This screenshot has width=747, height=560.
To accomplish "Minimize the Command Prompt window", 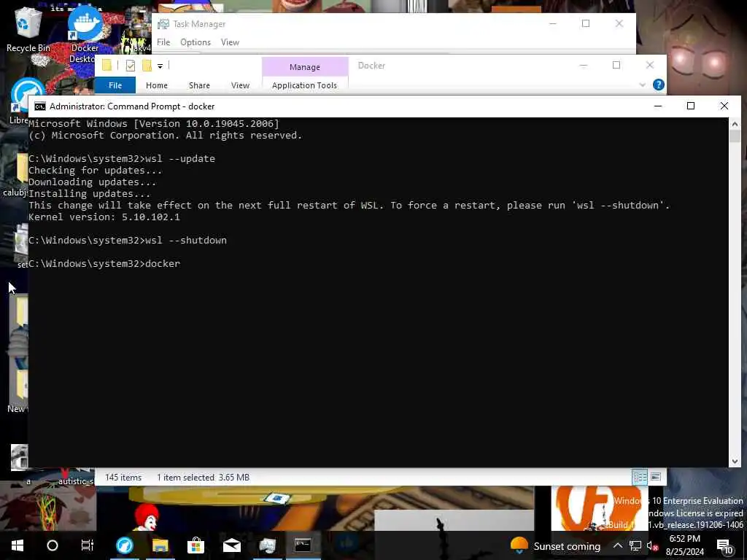I will [x=658, y=106].
